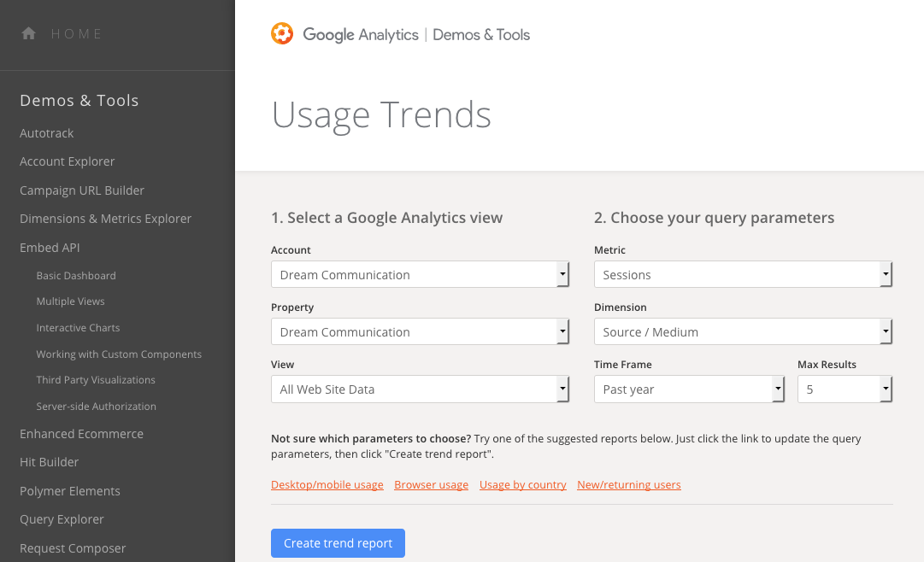
Task: Open the Max Results dropdown
Action: [x=845, y=389]
